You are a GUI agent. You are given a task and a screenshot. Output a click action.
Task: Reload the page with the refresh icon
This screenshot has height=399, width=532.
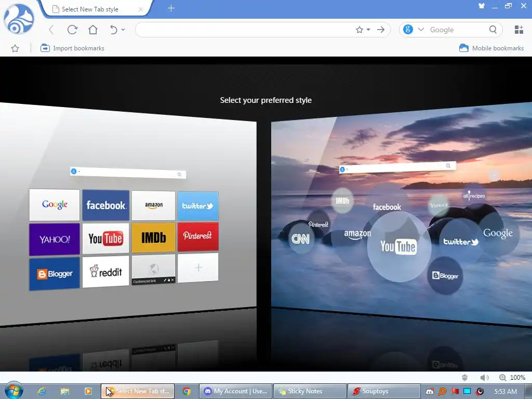pos(72,30)
